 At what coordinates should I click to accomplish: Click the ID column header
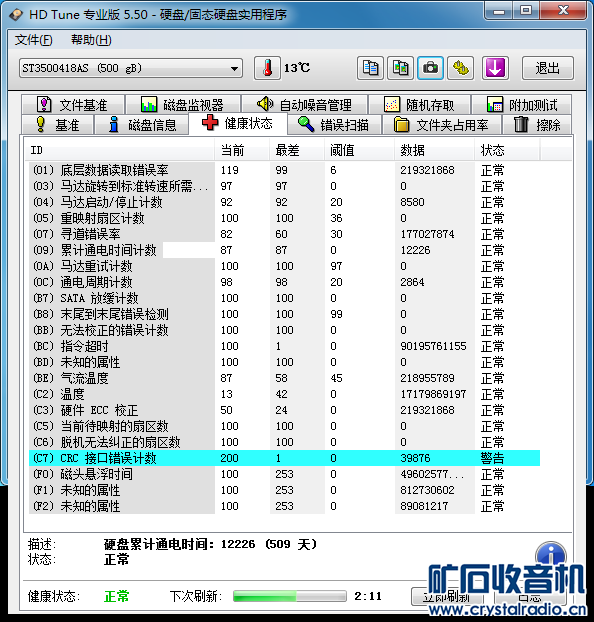click(x=119, y=150)
